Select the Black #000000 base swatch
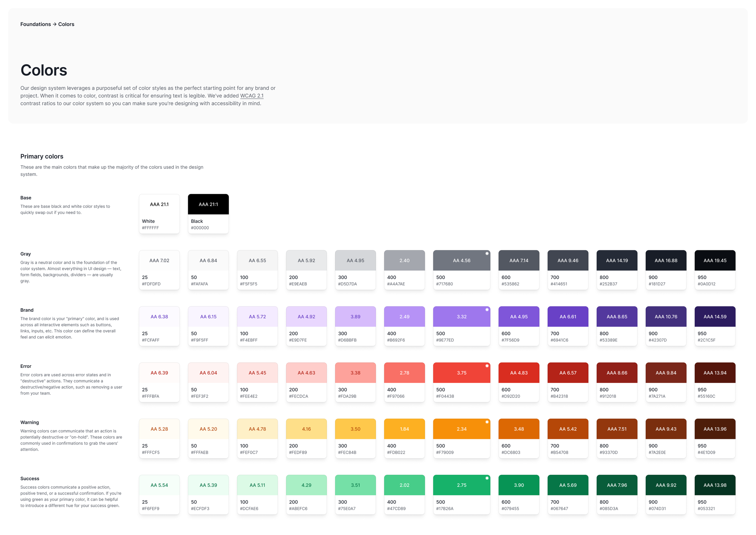This screenshot has height=535, width=756. (208, 213)
